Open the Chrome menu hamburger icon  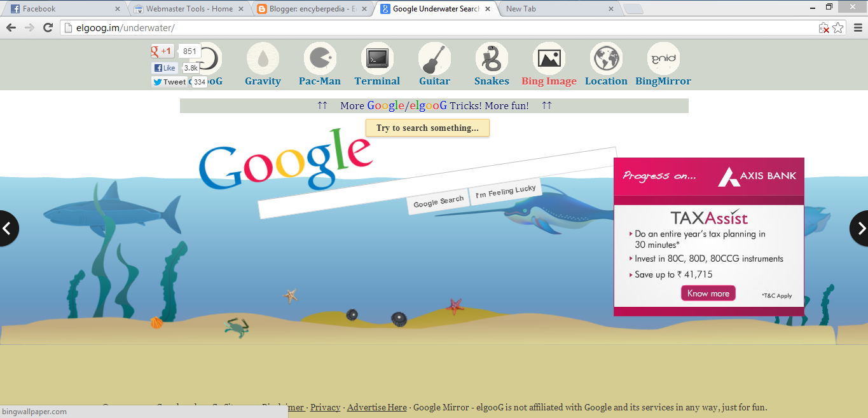point(857,27)
